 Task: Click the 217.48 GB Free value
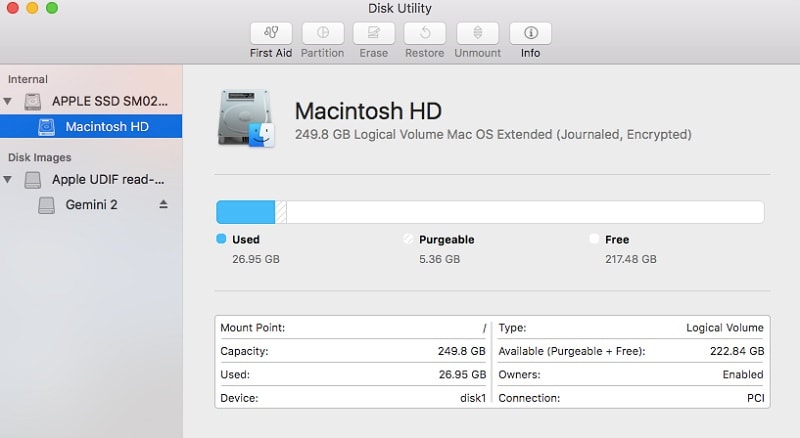click(631, 259)
